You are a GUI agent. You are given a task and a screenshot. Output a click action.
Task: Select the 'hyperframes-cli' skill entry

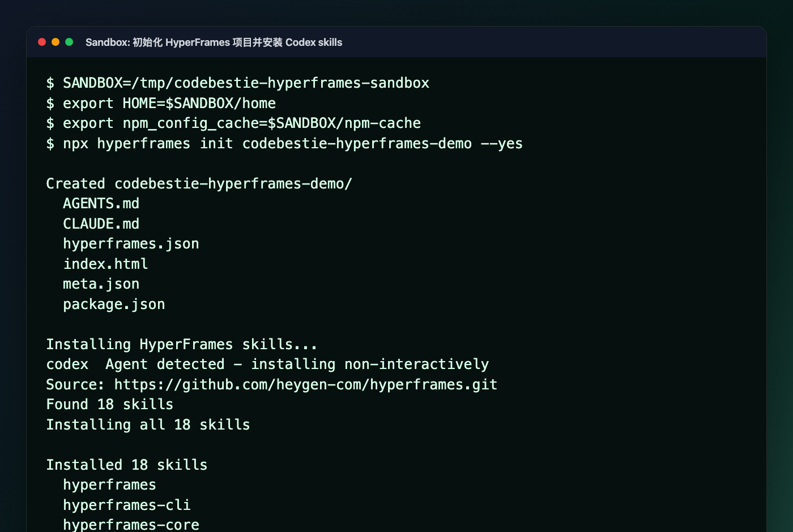pyautogui.click(x=127, y=505)
